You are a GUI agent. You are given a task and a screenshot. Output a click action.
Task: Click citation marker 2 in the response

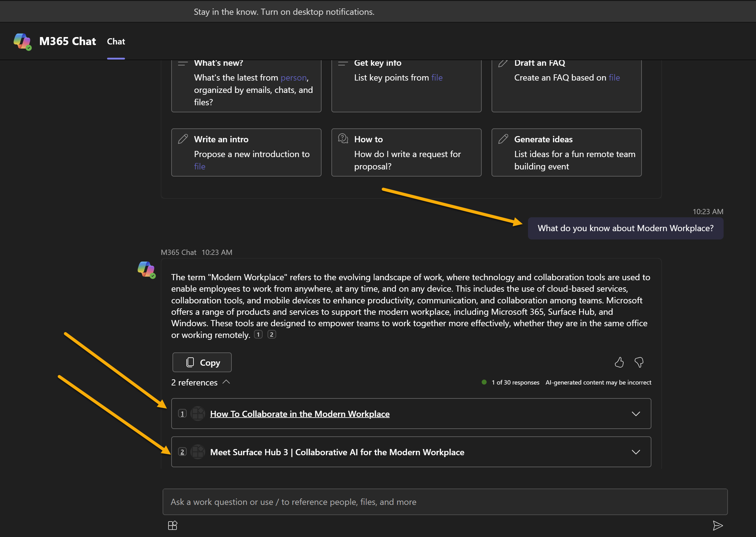pyautogui.click(x=272, y=334)
